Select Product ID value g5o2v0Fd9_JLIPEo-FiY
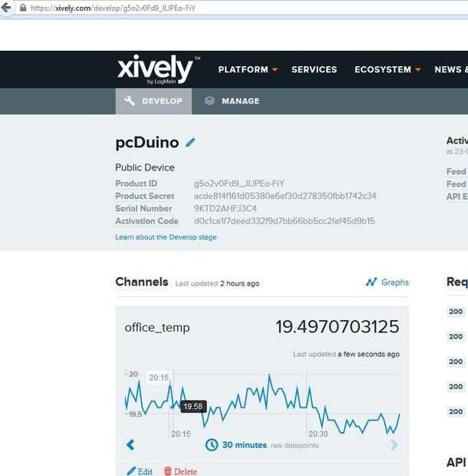This screenshot has width=468, height=476. click(x=239, y=183)
